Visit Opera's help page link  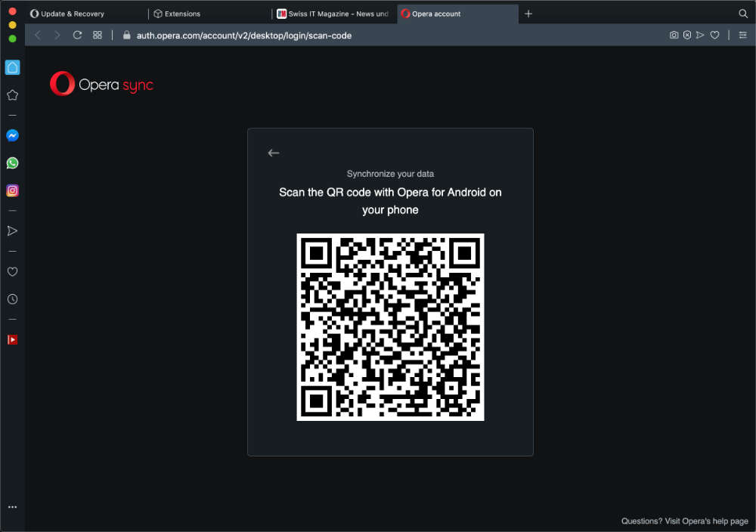coord(685,521)
